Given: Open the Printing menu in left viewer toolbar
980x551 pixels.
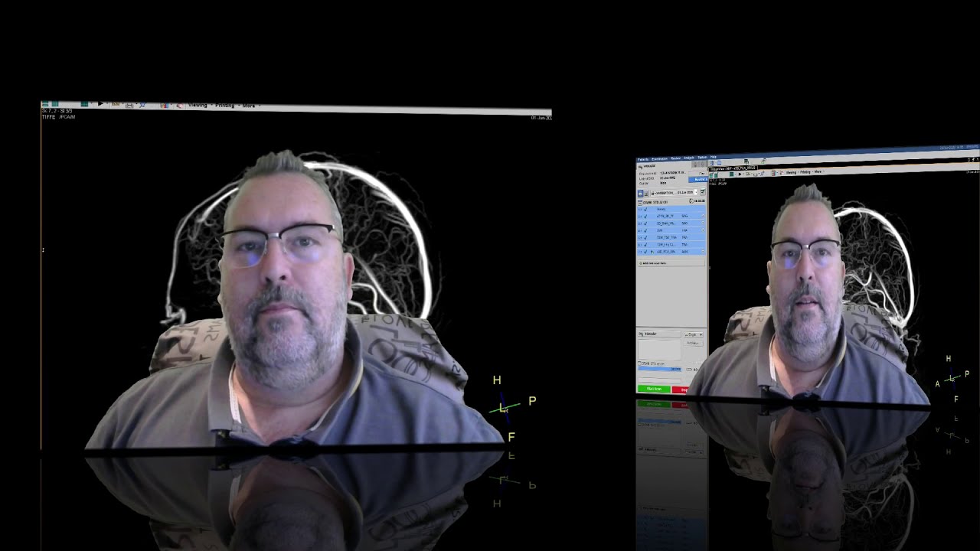Looking at the screenshot, I should tap(224, 105).
